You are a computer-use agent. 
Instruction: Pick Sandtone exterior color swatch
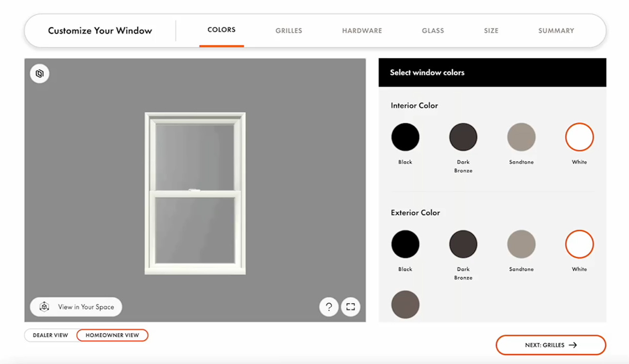click(x=521, y=244)
